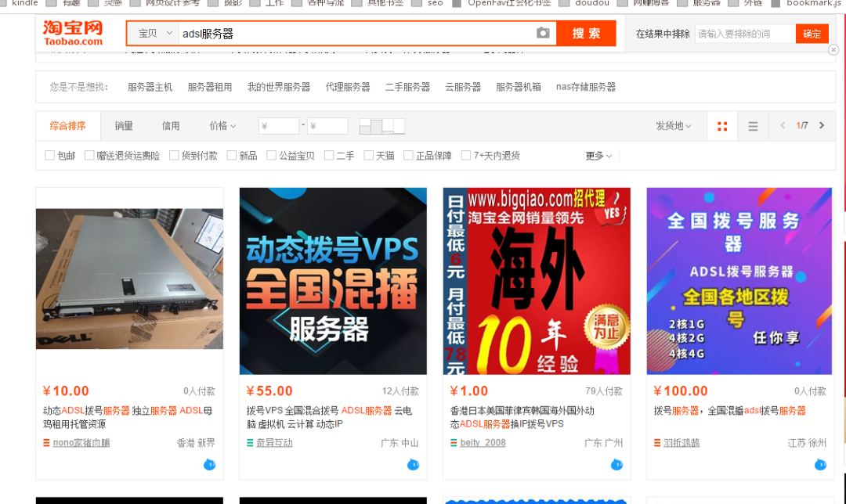Open the seo bookmark folder
This screenshot has height=504, width=846.
[428, 3]
